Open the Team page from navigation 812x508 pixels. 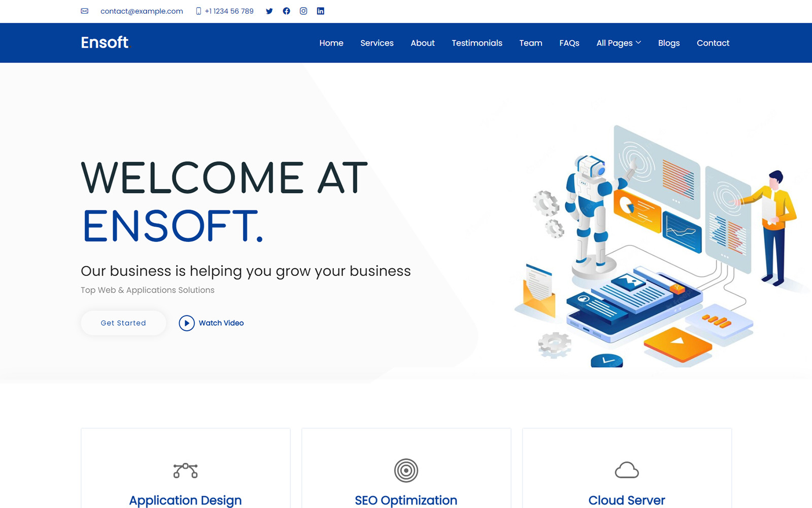pyautogui.click(x=530, y=43)
